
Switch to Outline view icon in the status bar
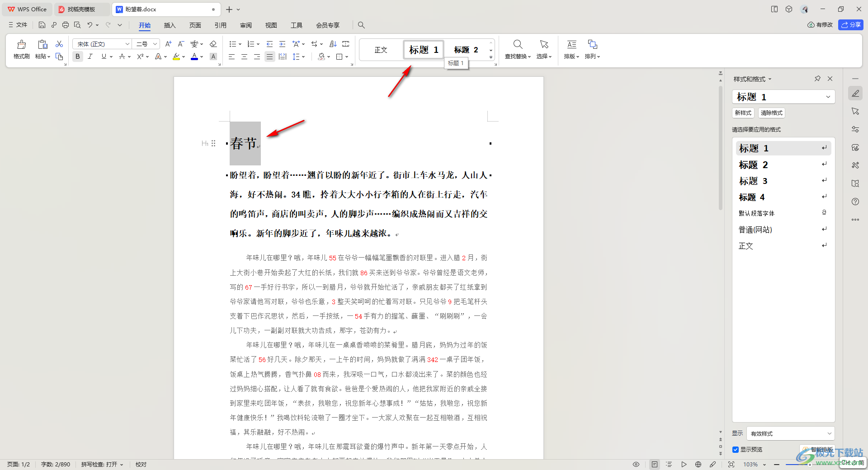point(669,464)
